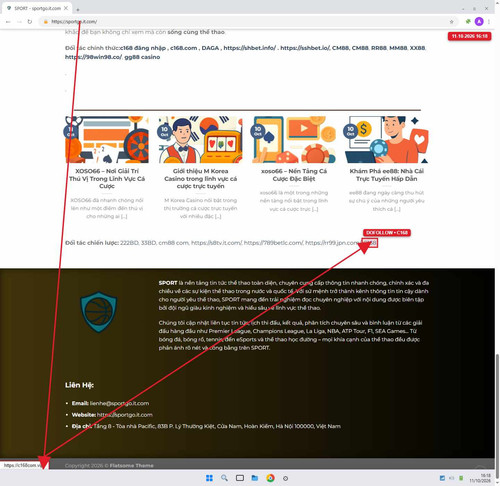Open 'XOSO66 – Nơi Giải Trí Thú Vị' title
Viewport: 500px width, 486px height.
pyautogui.click(x=107, y=179)
